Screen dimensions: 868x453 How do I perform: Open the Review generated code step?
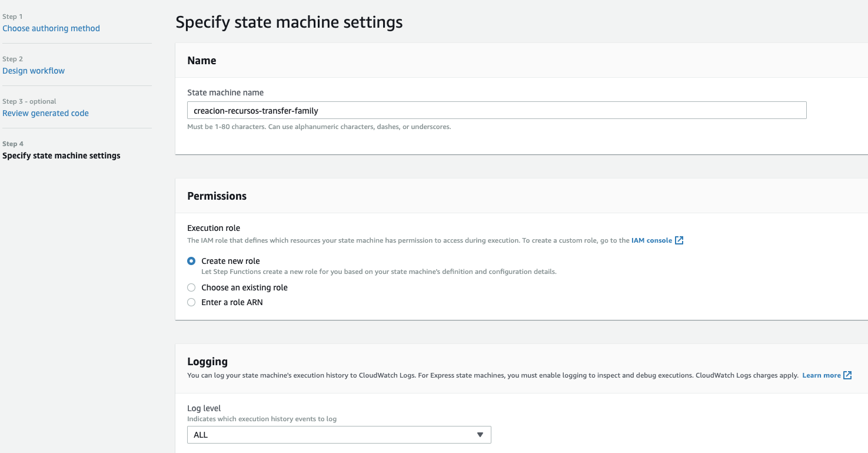click(x=45, y=113)
